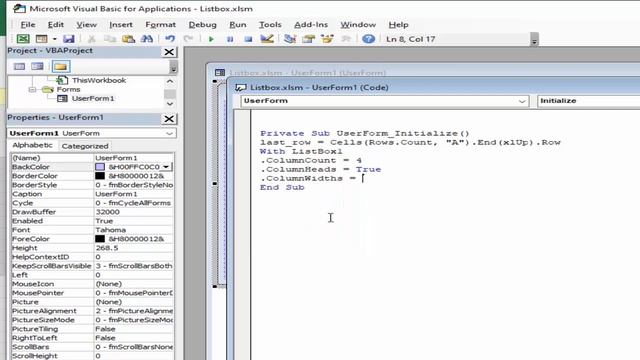Click project tree scrollbar up arrow
The height and width of the screenshot is (360, 640).
170,81
